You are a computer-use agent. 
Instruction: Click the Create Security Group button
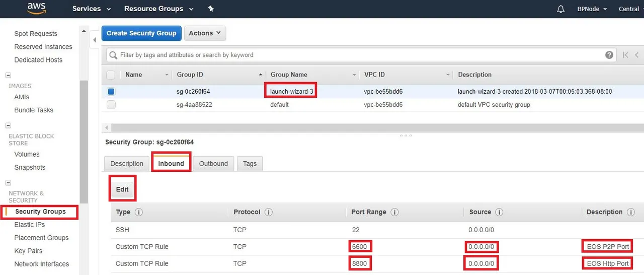(x=141, y=33)
